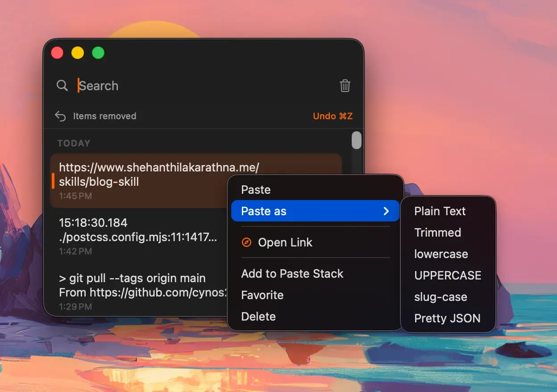This screenshot has width=557, height=392.
Task: Select the postcss.config.mjs clipboard entry
Action: pos(139,236)
